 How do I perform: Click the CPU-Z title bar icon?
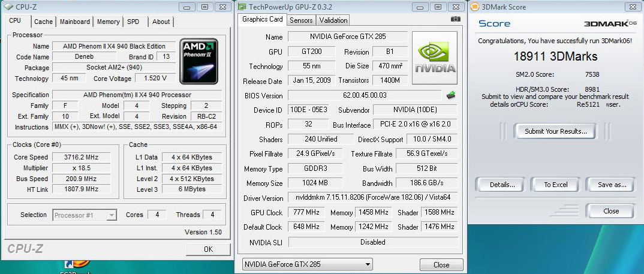8,7
